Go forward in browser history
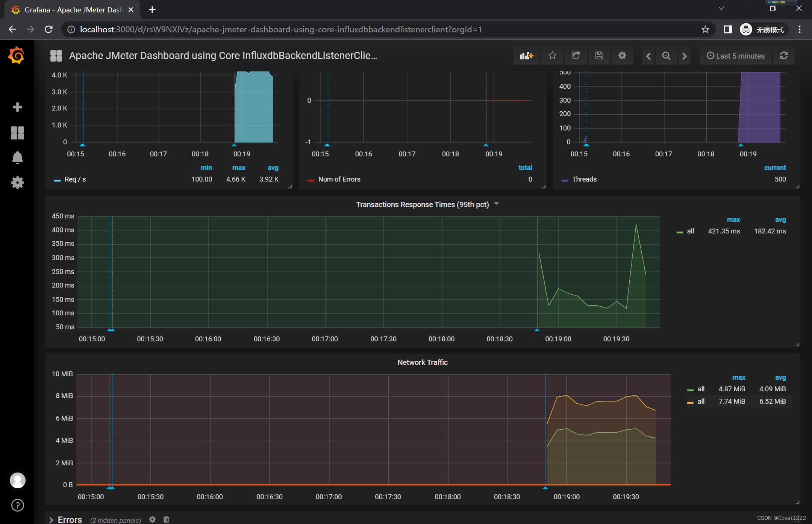This screenshot has height=524, width=812. point(30,29)
